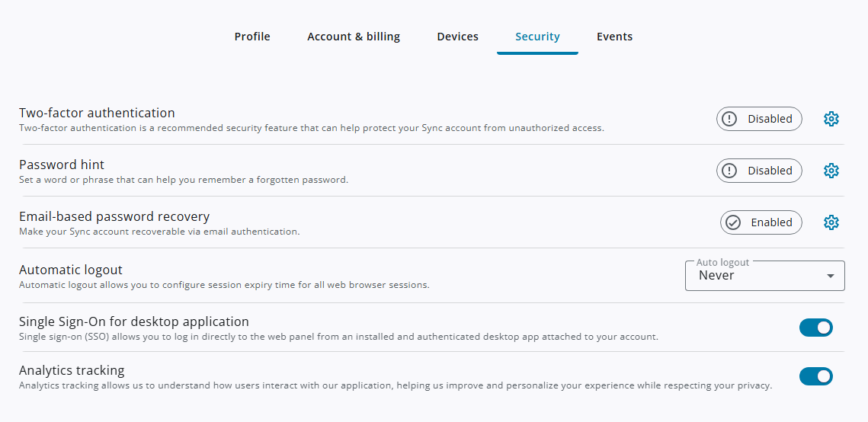Click the Auto logout dropdown arrow
Viewport: 868px width, 422px height.
(831, 276)
